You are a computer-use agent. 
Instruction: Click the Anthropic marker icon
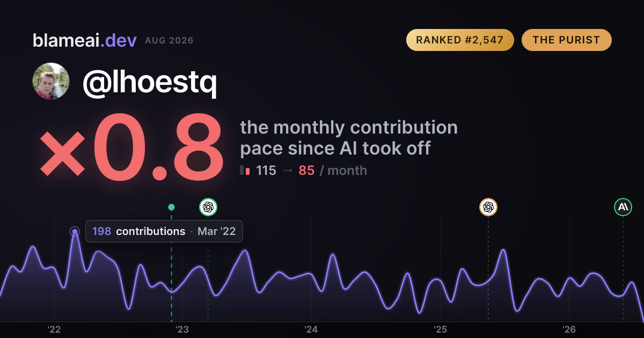point(623,207)
